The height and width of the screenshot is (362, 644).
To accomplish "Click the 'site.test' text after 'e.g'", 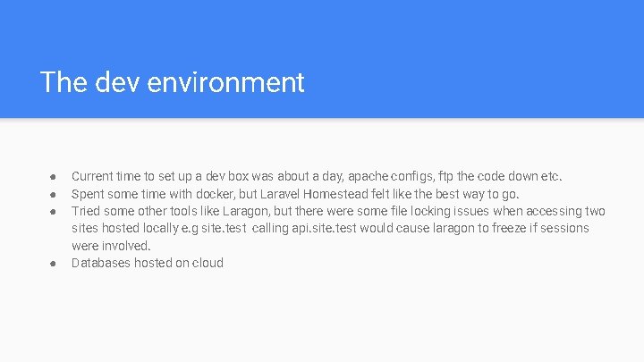I will pyautogui.click(x=224, y=229).
